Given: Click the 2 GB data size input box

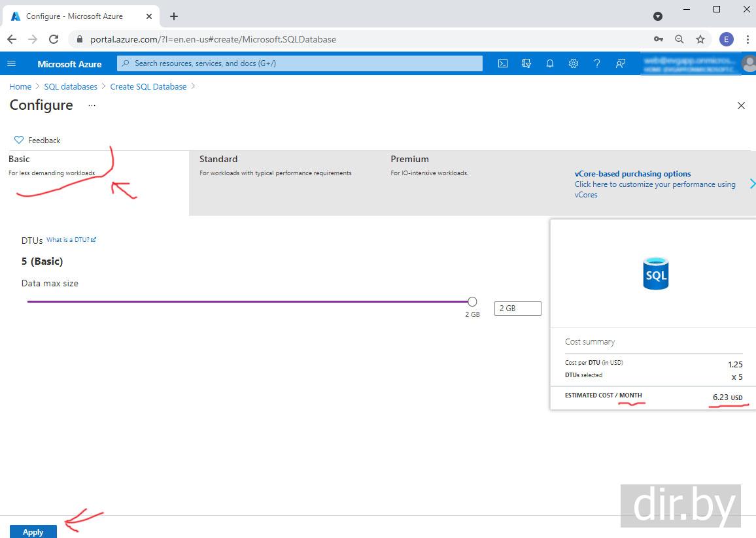Looking at the screenshot, I should point(518,309).
